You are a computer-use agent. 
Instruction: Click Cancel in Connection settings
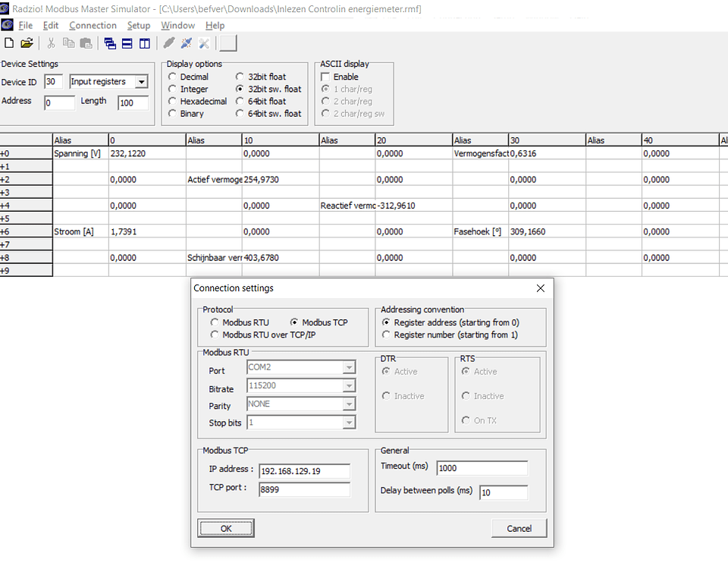click(519, 528)
